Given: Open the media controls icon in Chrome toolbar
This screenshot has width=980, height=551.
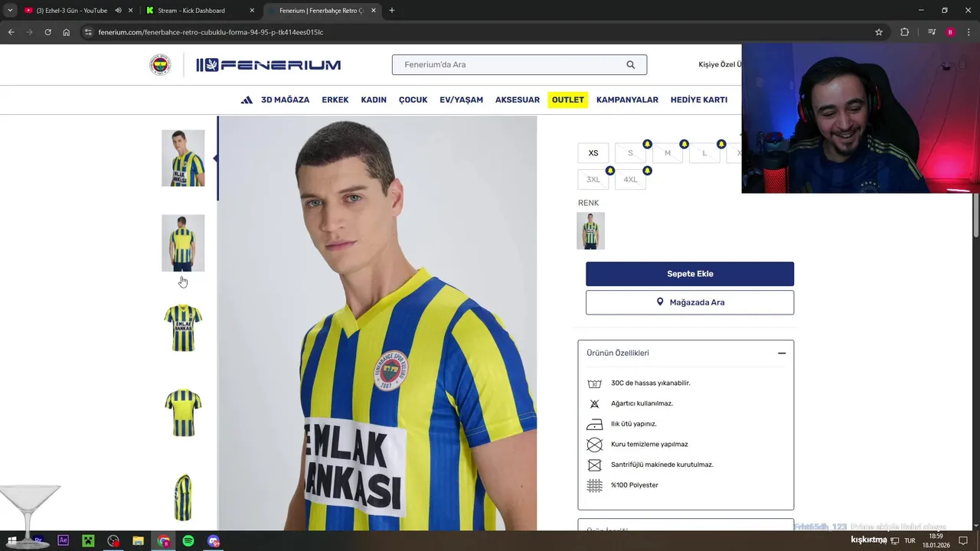Looking at the screenshot, I should pyautogui.click(x=932, y=32).
